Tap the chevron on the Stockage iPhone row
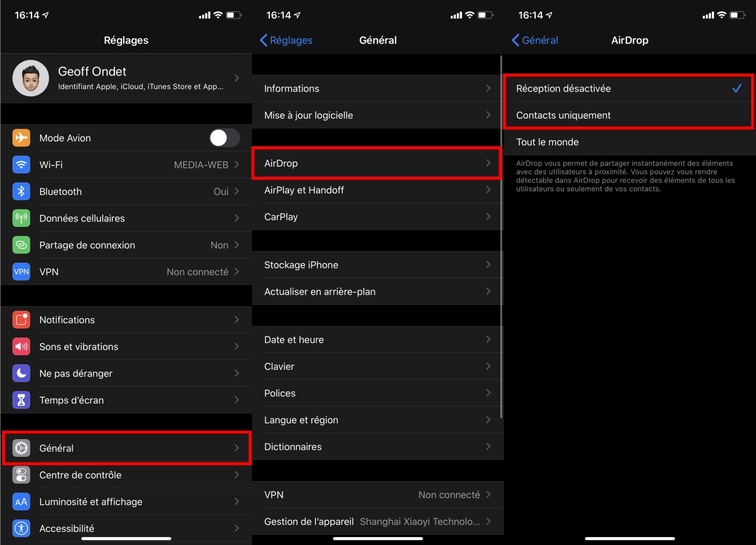This screenshot has width=756, height=545. (x=488, y=264)
